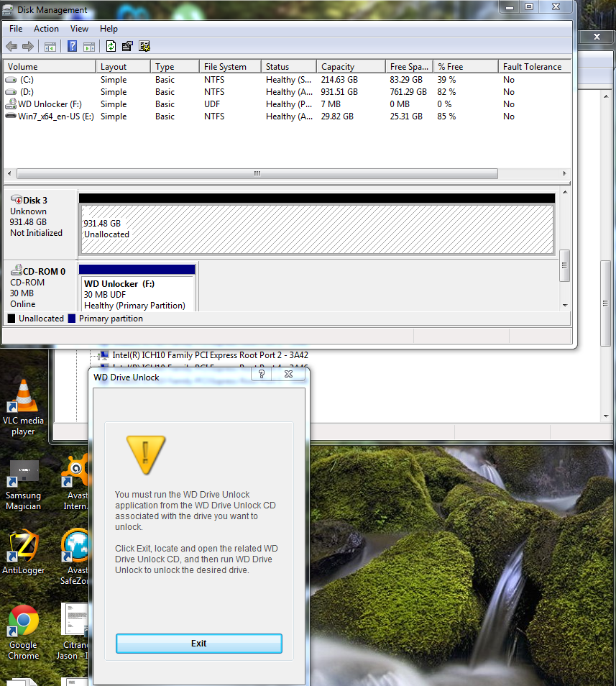Click the volume list scroll-left arrow

tap(9, 174)
